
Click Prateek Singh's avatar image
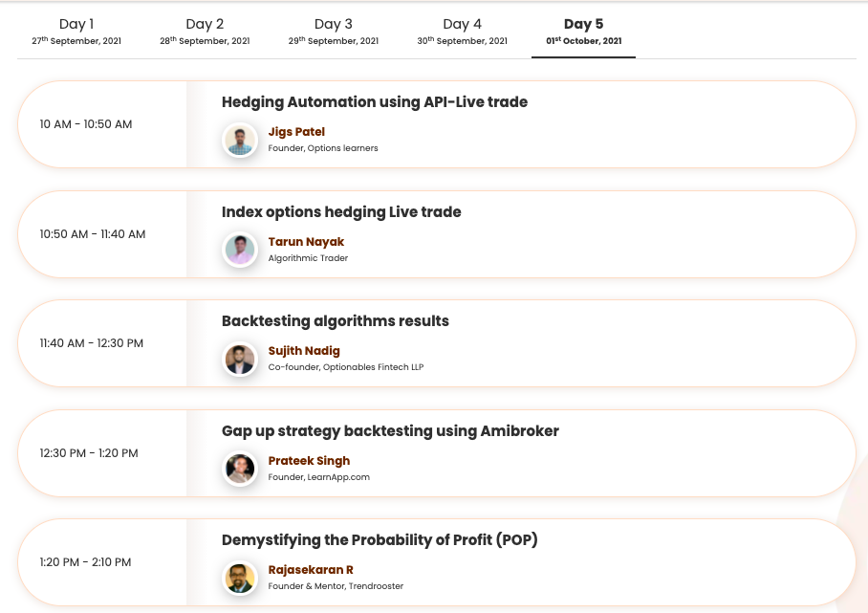[x=240, y=469]
